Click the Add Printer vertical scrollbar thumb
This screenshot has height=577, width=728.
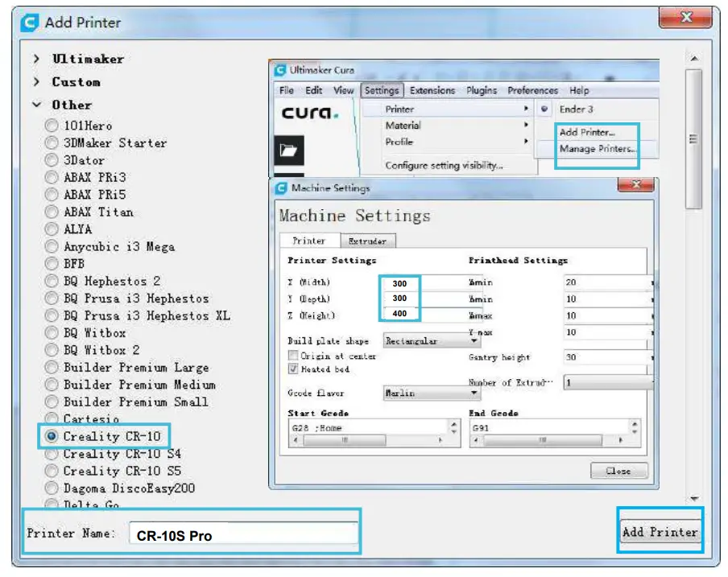pyautogui.click(x=694, y=139)
